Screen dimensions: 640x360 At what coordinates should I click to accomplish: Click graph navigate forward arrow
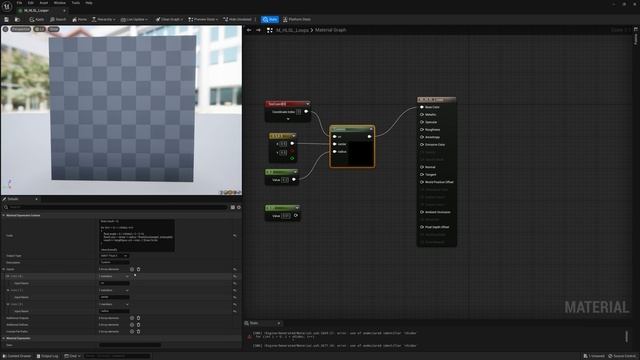pos(258,30)
